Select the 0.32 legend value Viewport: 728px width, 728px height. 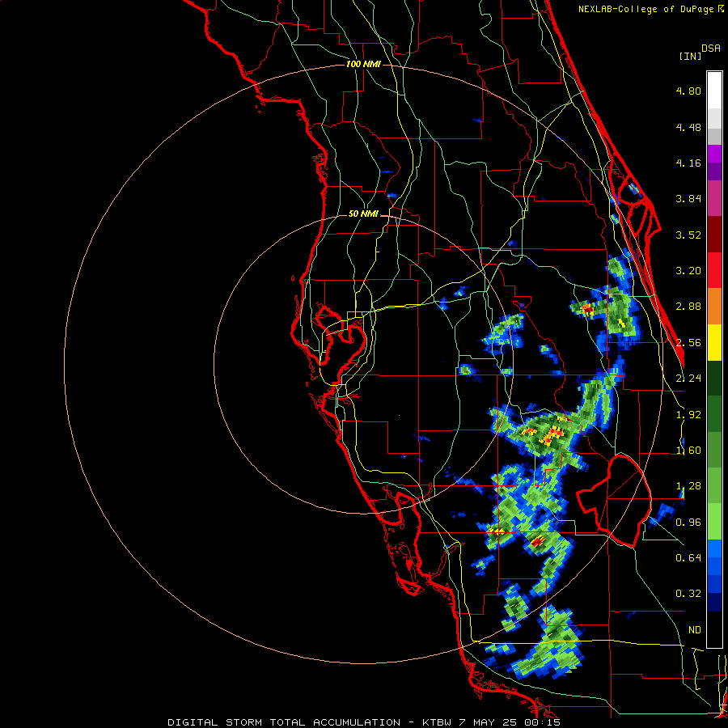pos(688,594)
